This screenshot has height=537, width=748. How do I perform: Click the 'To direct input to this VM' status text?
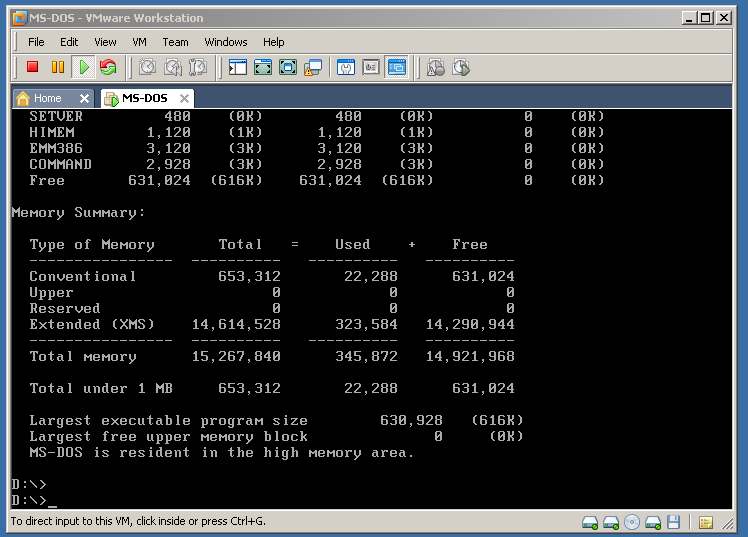tap(138, 521)
